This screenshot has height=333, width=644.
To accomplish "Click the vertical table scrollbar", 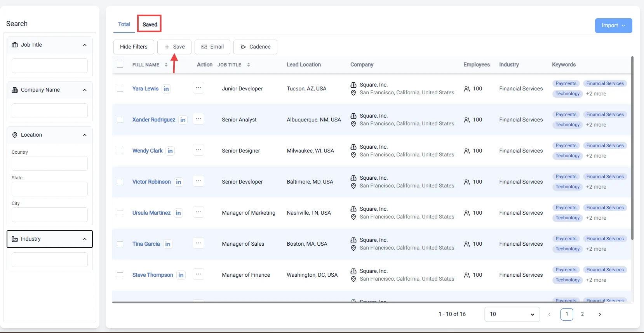I will click(632, 148).
